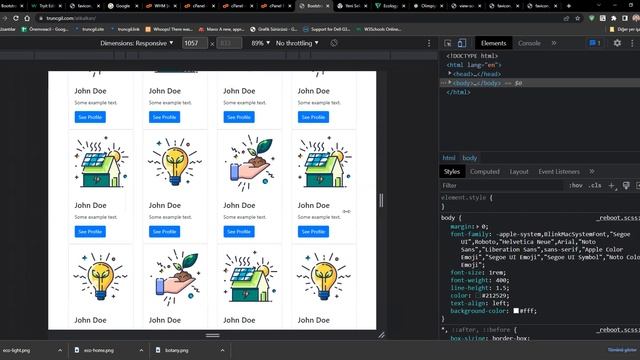Activate the inspect element picker icon
This screenshot has height=360, width=640.
[448, 43]
